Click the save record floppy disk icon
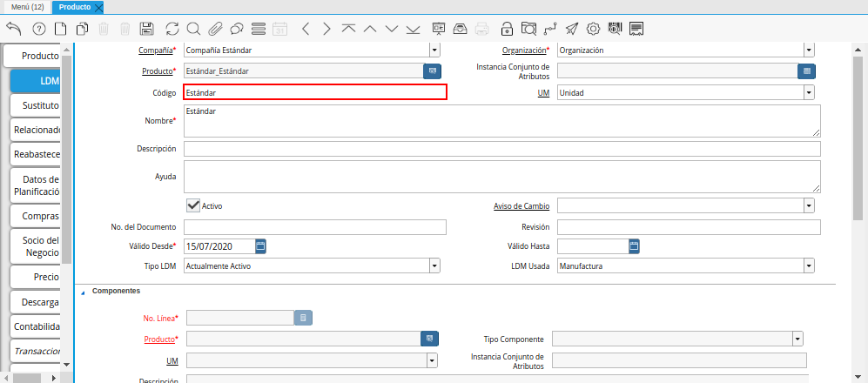This screenshot has height=383, width=868. (147, 29)
